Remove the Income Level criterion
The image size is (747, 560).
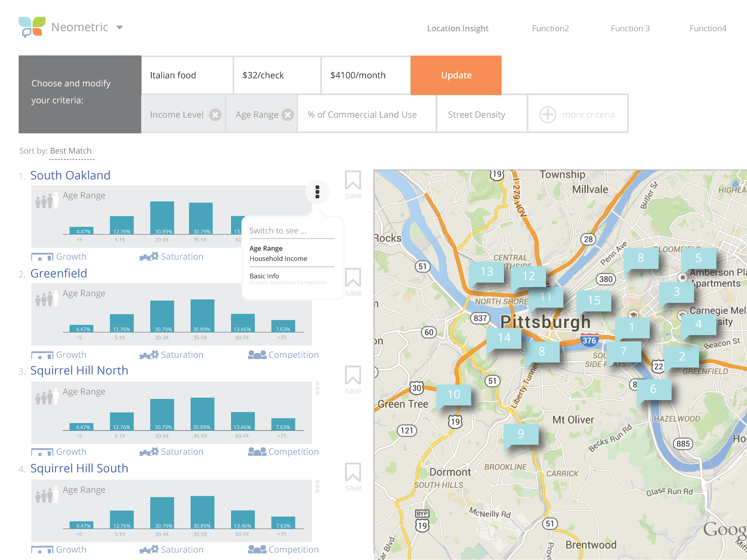215,115
